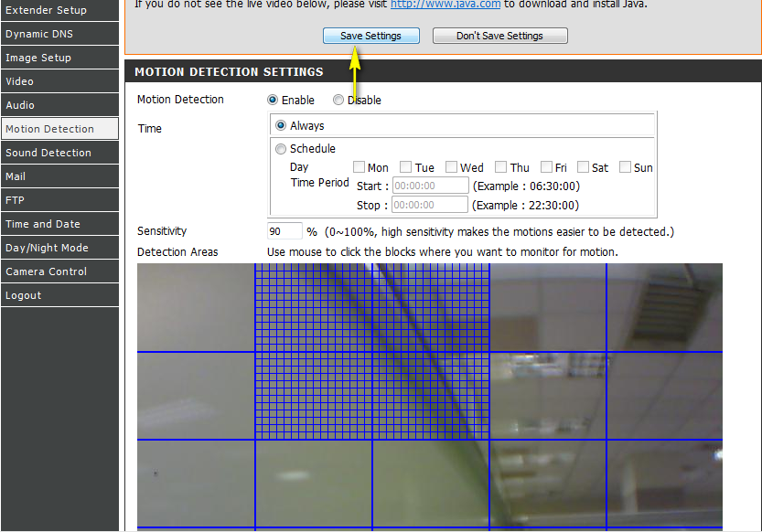Click the Save Settings button
This screenshot has width=762, height=532.
point(370,36)
